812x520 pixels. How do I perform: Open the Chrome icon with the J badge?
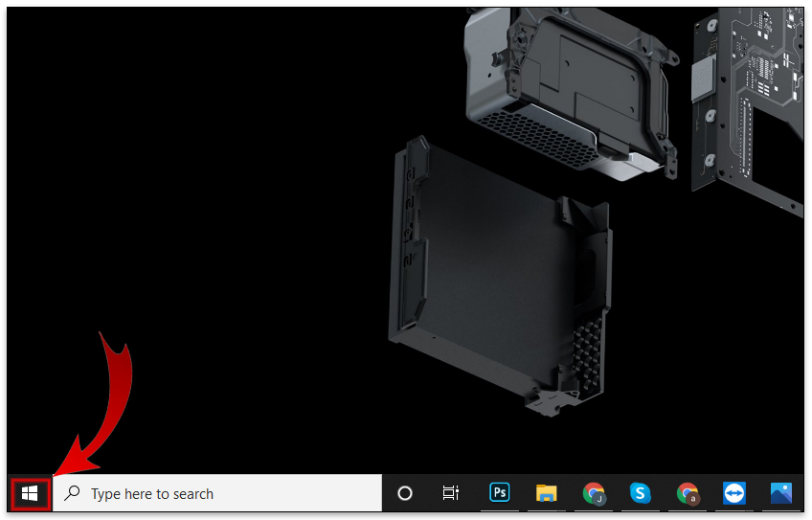point(594,493)
